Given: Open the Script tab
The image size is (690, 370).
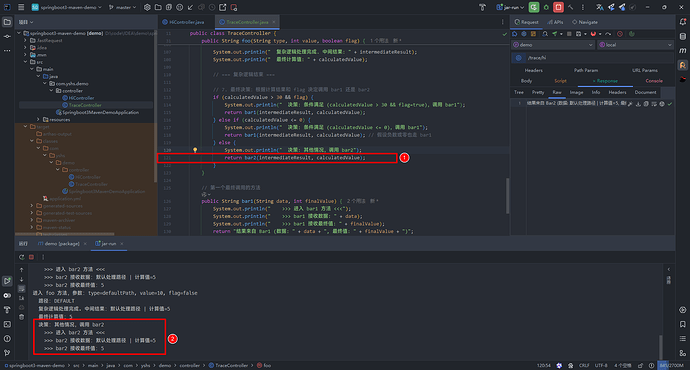Looking at the screenshot, I should 560,81.
